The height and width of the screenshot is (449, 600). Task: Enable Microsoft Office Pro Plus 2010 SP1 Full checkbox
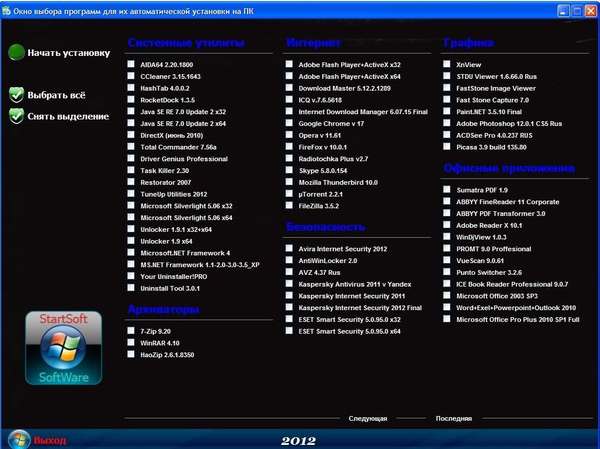coord(447,319)
